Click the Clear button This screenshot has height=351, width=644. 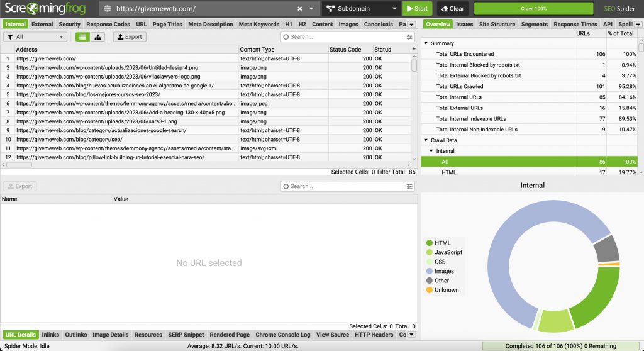pyautogui.click(x=452, y=9)
